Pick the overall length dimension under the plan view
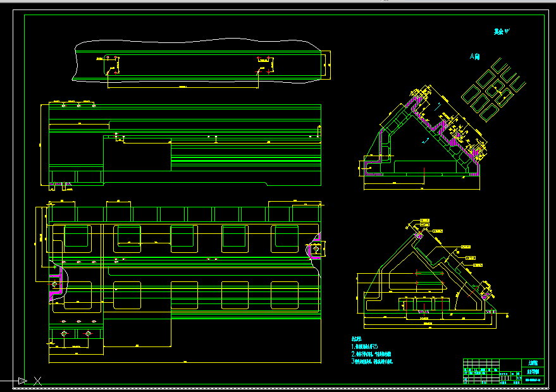Viewport: 556px width, 392px height. coord(185,362)
